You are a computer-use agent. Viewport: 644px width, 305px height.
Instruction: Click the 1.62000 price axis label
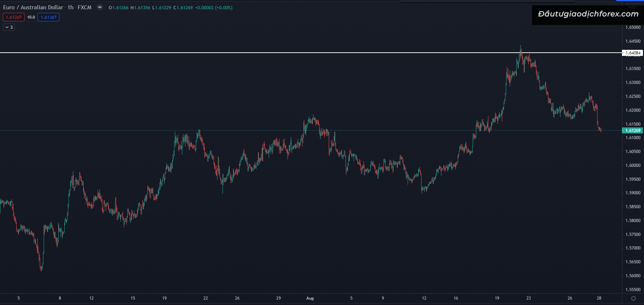pos(633,110)
